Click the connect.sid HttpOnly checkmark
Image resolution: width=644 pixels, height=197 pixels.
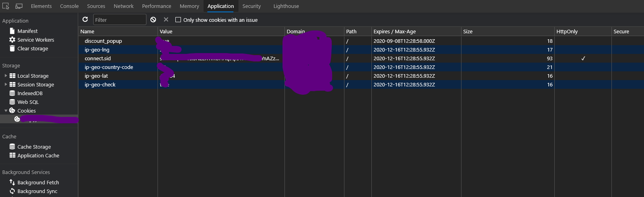583,58
